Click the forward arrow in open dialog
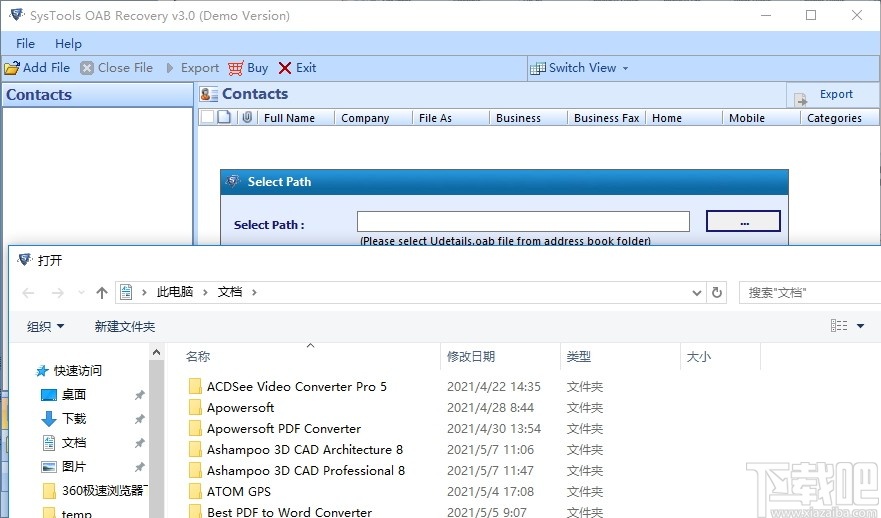 pyautogui.click(x=58, y=293)
